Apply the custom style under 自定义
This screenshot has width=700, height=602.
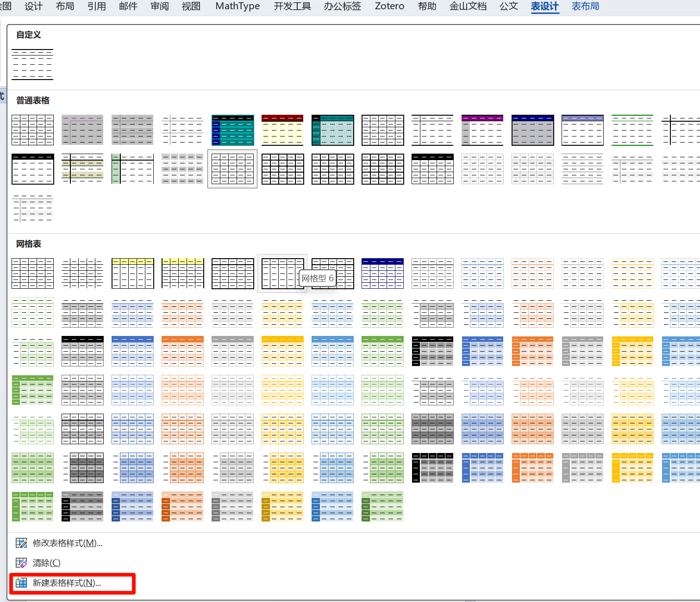(x=32, y=64)
